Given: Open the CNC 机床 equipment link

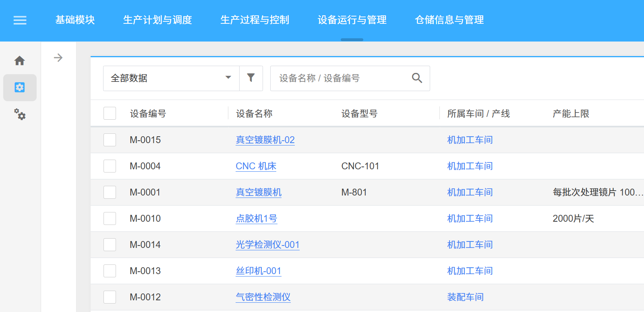Looking at the screenshot, I should [x=256, y=166].
